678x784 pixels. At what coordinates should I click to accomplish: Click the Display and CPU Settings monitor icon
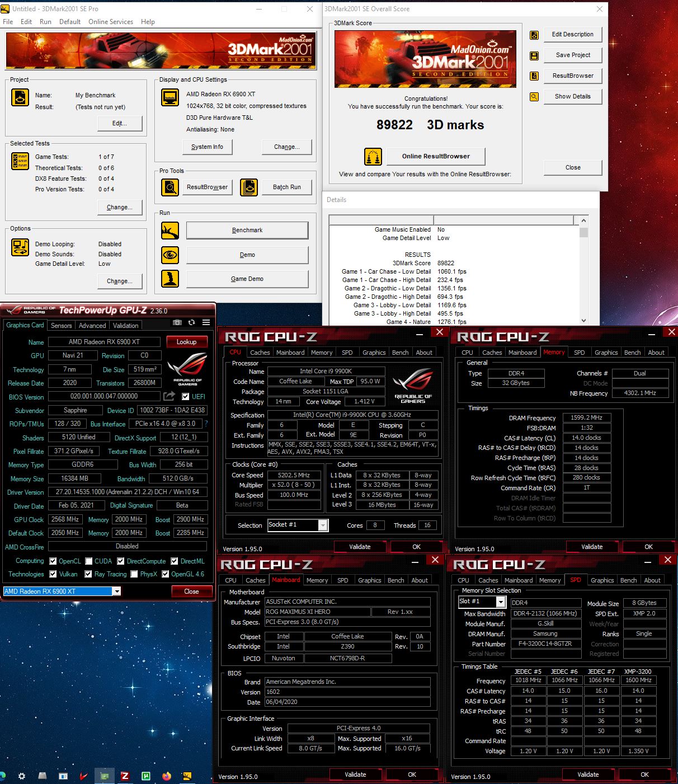[170, 97]
